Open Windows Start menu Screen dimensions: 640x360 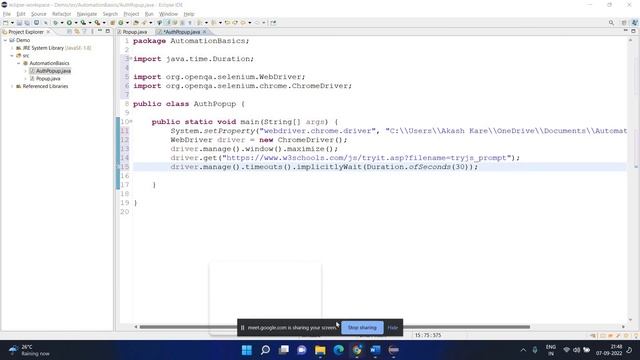(x=247, y=350)
